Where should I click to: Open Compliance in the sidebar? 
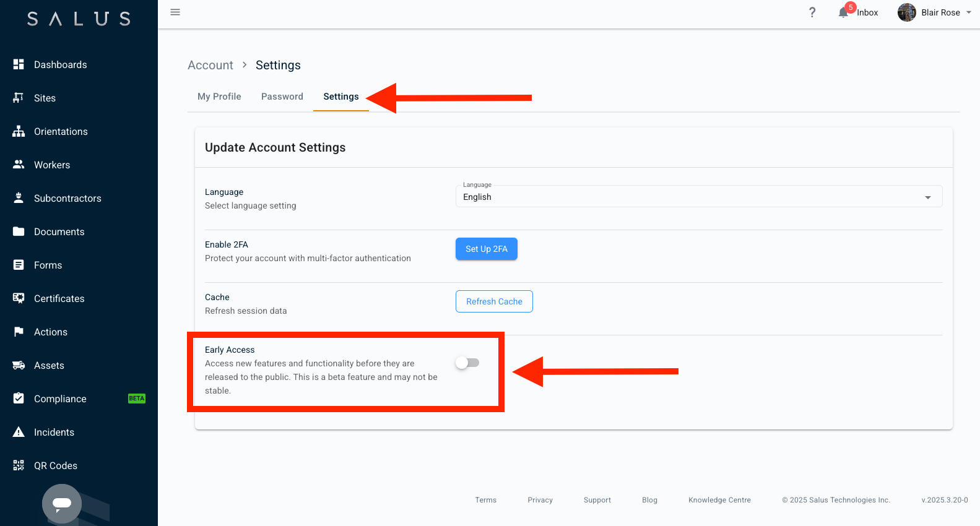click(60, 399)
